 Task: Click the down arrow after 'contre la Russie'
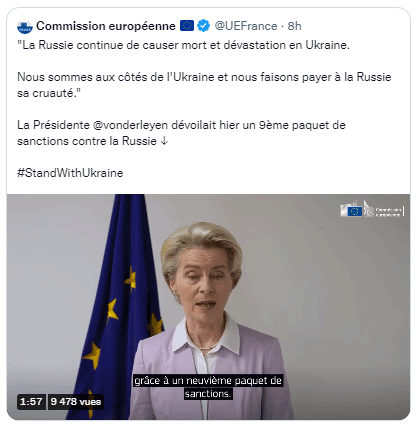pos(164,141)
